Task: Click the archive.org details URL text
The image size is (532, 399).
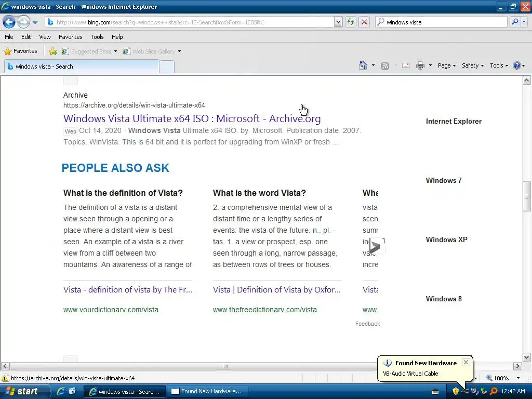Action: pos(134,105)
